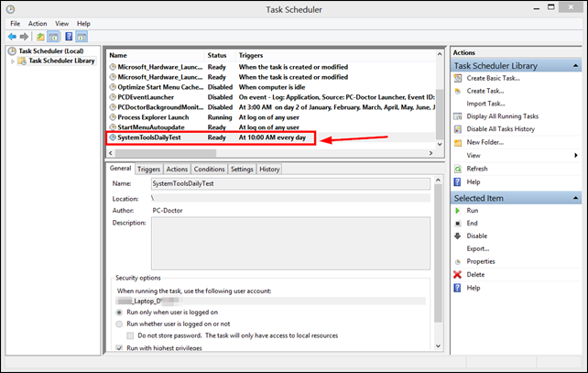Click the Help icon under Selected Item
588x373 pixels.
point(458,288)
